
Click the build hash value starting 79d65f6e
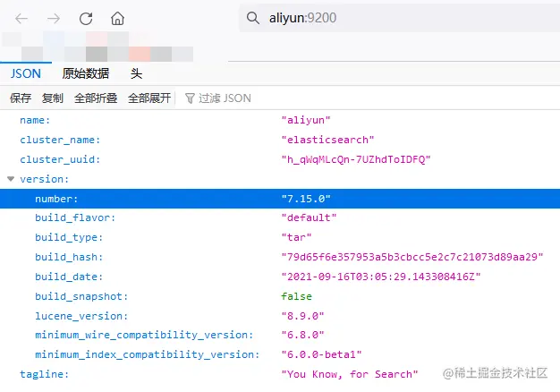(412, 257)
